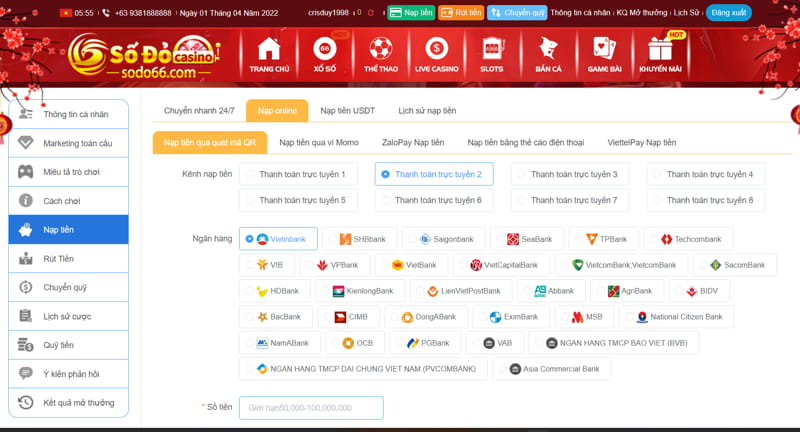Select Thanh toán trực tuyến 1 channel
This screenshot has height=432, width=800.
301,174
